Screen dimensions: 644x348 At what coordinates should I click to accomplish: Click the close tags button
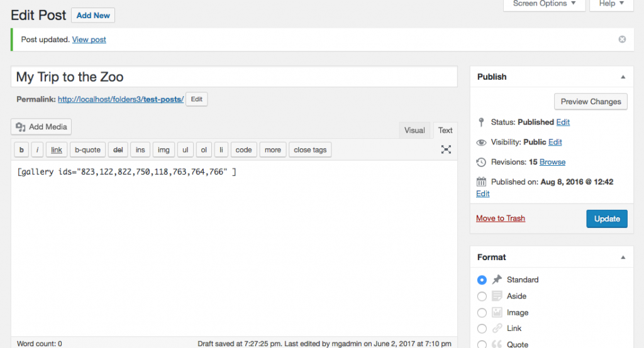pyautogui.click(x=310, y=150)
